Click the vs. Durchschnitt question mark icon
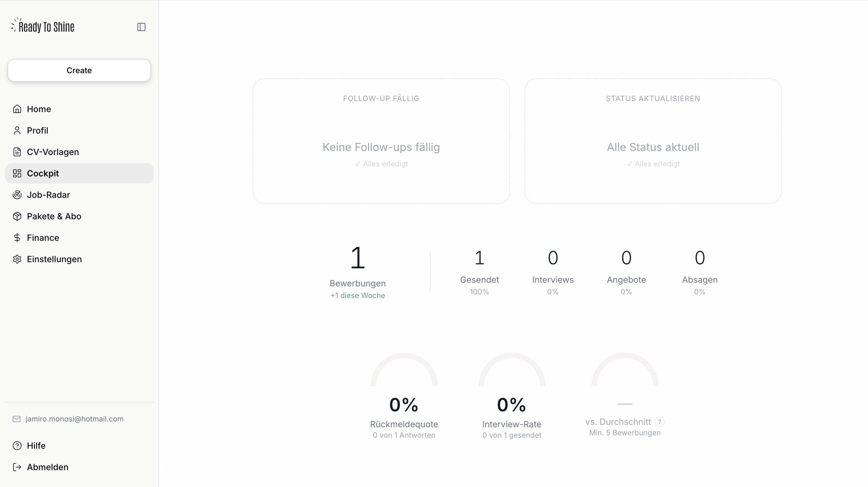 pos(660,421)
